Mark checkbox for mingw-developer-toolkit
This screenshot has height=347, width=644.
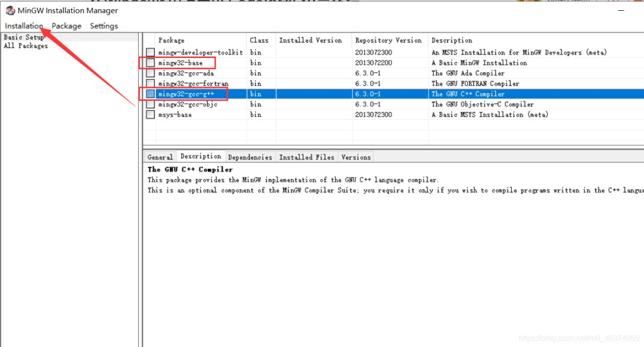pos(150,53)
